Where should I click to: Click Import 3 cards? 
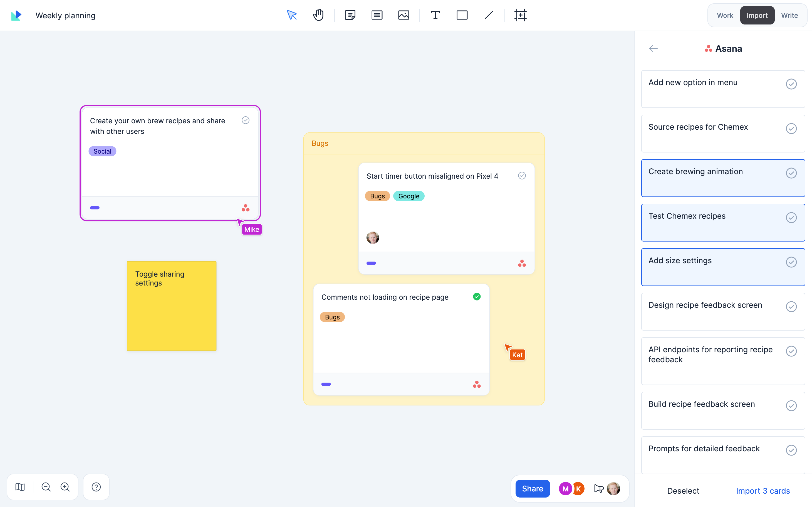tap(763, 491)
